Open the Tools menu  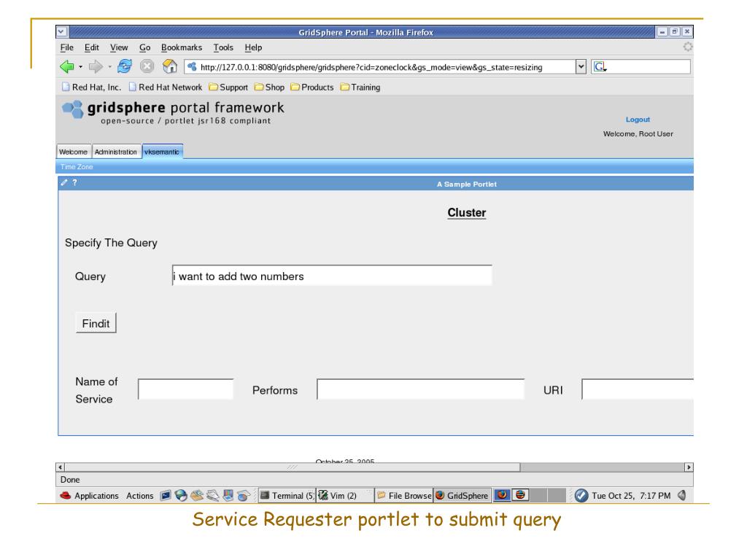pos(223,47)
